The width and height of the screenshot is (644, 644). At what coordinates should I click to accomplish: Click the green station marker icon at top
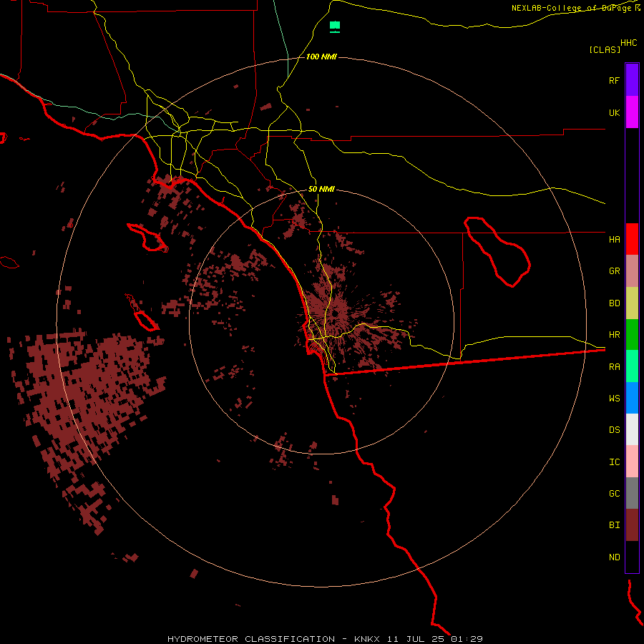[x=335, y=26]
